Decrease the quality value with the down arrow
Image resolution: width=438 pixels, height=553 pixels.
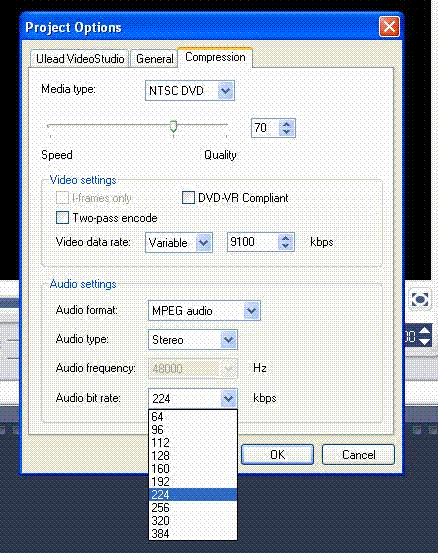tap(287, 132)
